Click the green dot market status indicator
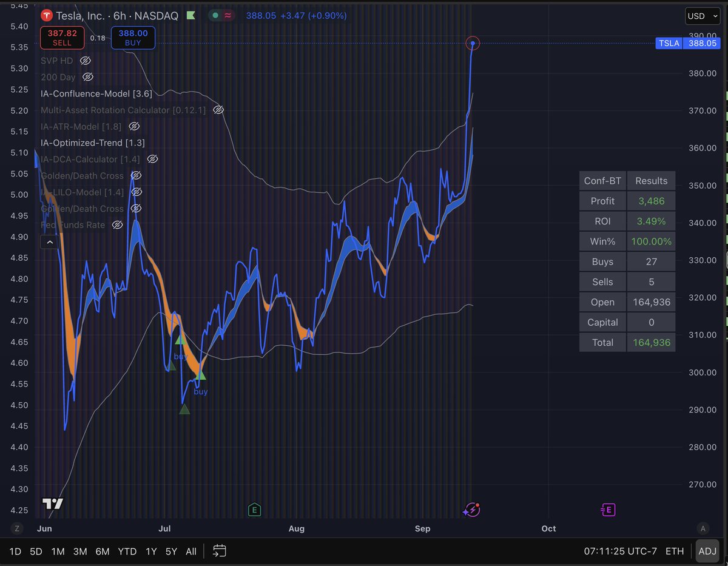This screenshot has width=728, height=566. pyautogui.click(x=215, y=15)
